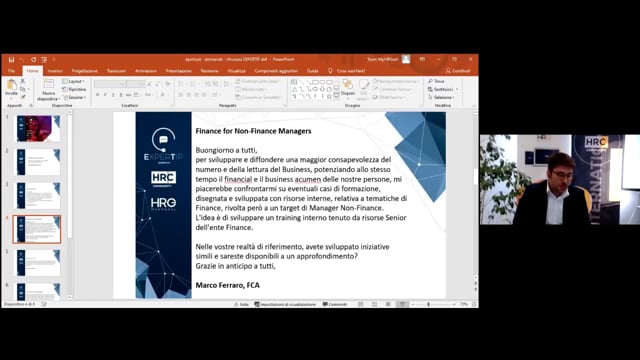Click the zoom slider in status bar

pos(433,304)
